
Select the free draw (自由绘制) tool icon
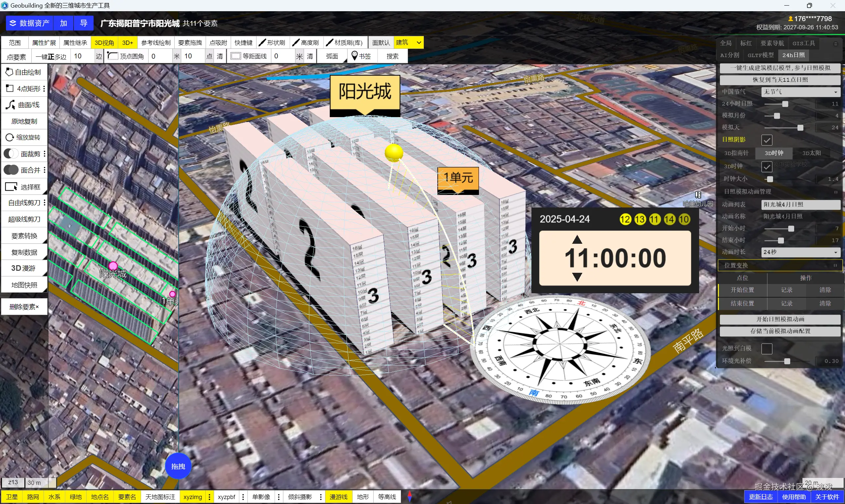pyautogui.click(x=9, y=72)
